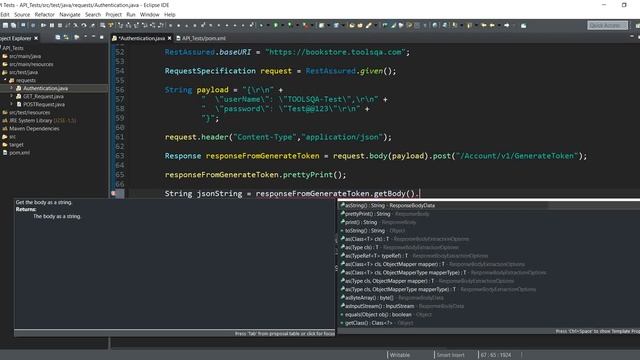Image resolution: width=640 pixels, height=360 pixels.
Task: Click the pencil/highlighter icon in toolbar
Action: tap(368, 25)
